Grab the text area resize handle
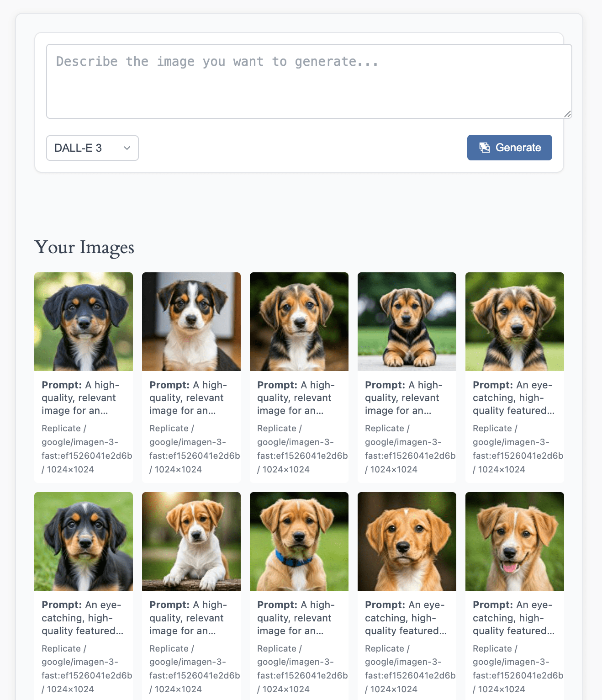The height and width of the screenshot is (700, 602). 567,114
